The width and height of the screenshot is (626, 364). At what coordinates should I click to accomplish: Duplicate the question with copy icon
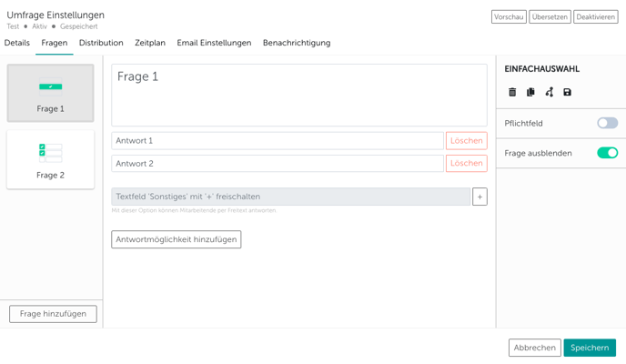click(530, 92)
